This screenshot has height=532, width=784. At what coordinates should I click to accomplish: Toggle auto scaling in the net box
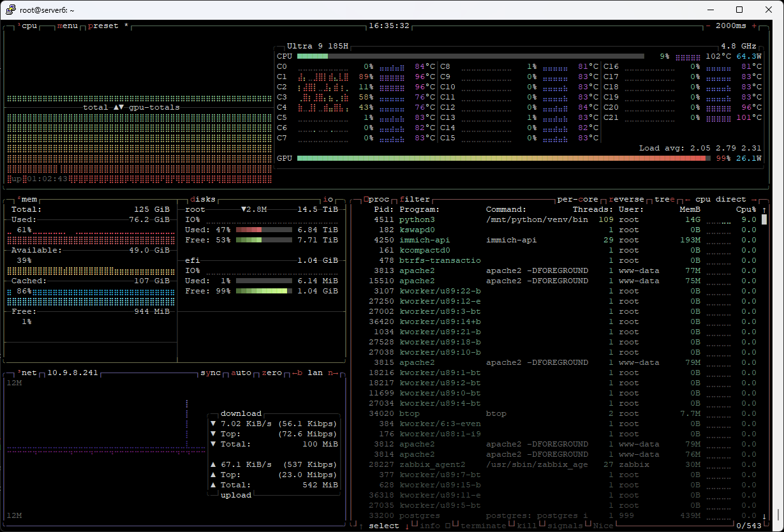tap(241, 373)
